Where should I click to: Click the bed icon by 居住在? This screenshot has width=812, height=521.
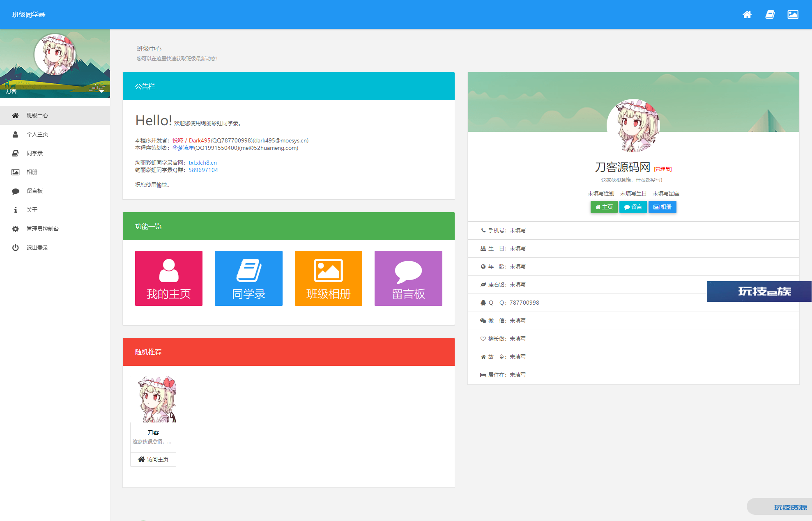(x=483, y=375)
